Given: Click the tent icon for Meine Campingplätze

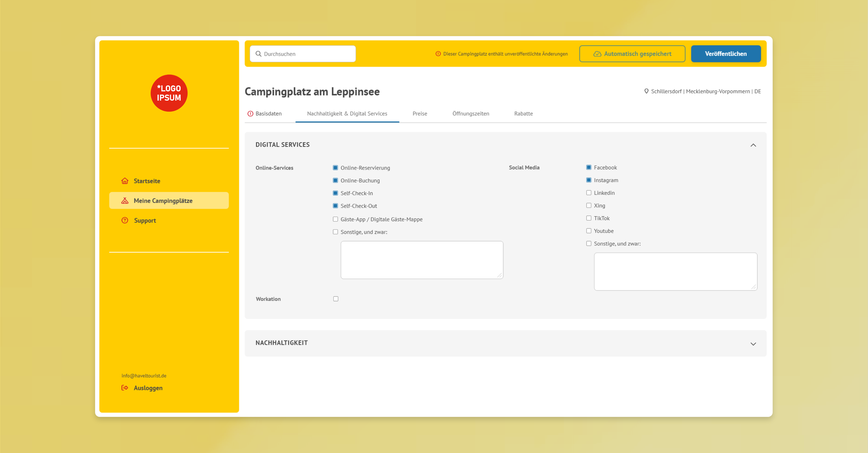Looking at the screenshot, I should coord(125,200).
